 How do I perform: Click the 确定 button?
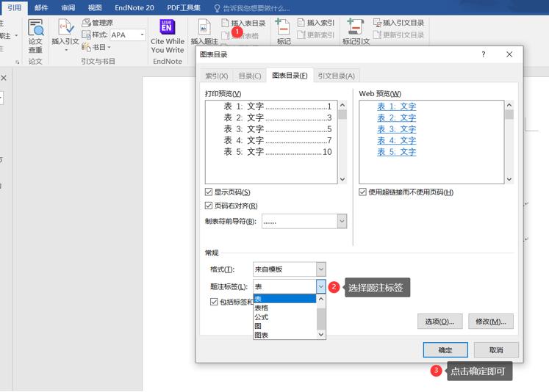(x=445, y=349)
